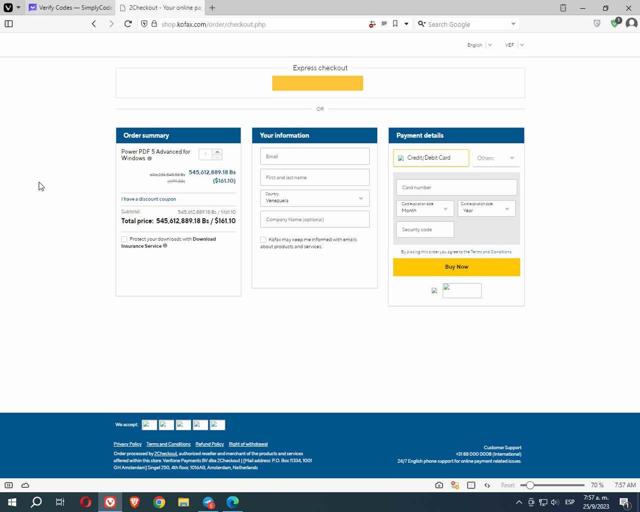The width and height of the screenshot is (640, 512).
Task: Toggle tab tiling icon in status bar
Action: (x=471, y=485)
